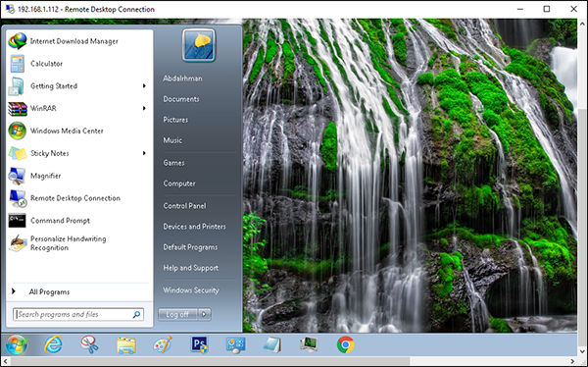
Task: Click the horizontal scrollbar thumb
Action: pos(210,361)
